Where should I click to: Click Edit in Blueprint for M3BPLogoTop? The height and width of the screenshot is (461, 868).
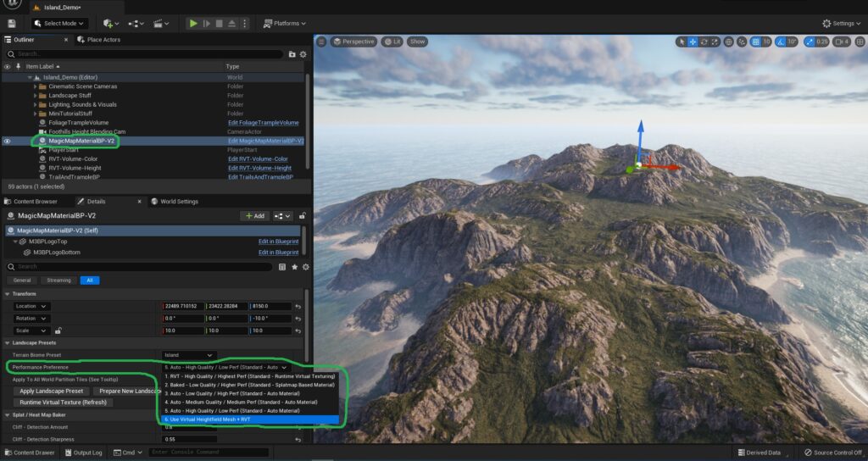[x=278, y=242]
